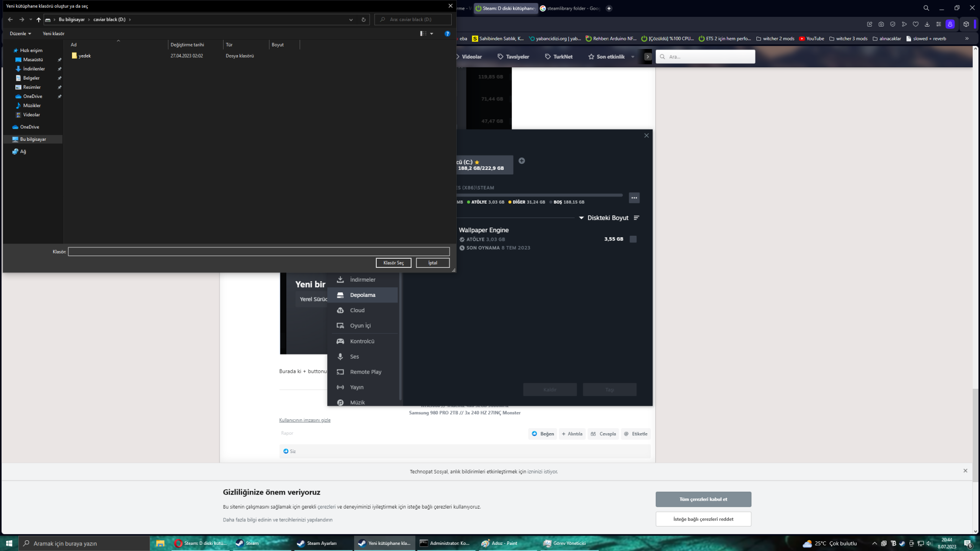Check the Wallpaper Engine checkbox
The height and width of the screenshot is (551, 980).
pyautogui.click(x=633, y=239)
